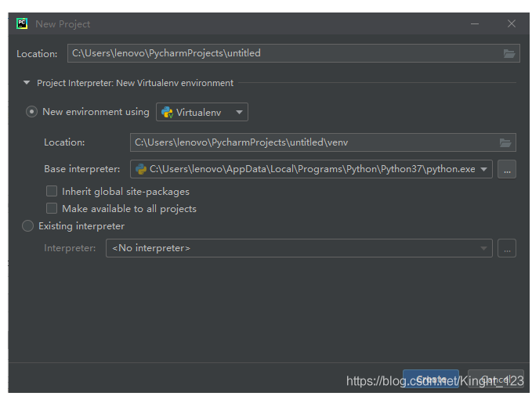Click ellipsis button next to Interpreter field
The image size is (532, 396).
(x=507, y=248)
